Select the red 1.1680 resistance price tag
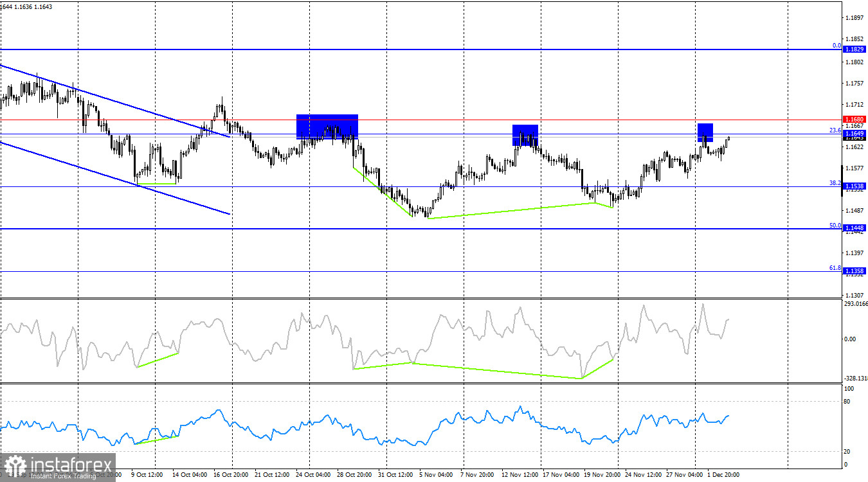 (854, 118)
